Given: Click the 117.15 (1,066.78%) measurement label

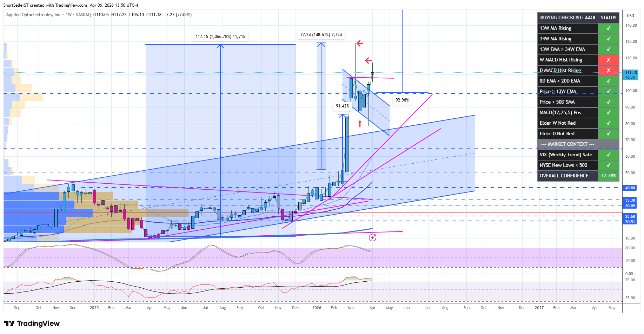Looking at the screenshot, I should tap(220, 37).
